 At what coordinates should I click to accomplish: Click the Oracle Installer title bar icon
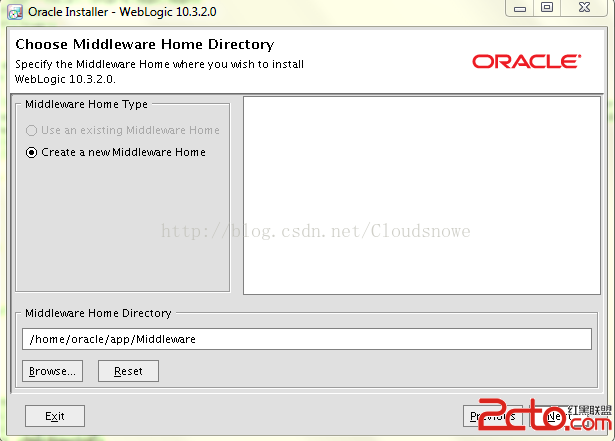pyautogui.click(x=15, y=12)
